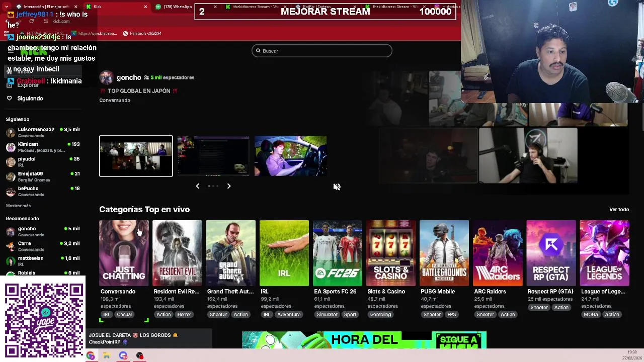Open the Grand Theft Auto category card
The height and width of the screenshot is (362, 644).
[230, 253]
